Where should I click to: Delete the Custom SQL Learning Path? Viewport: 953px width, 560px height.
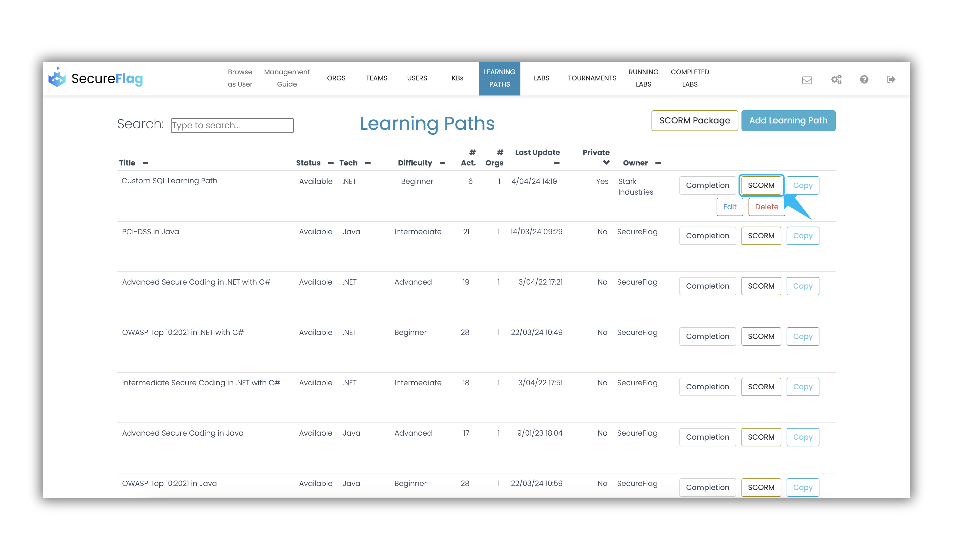pyautogui.click(x=767, y=207)
